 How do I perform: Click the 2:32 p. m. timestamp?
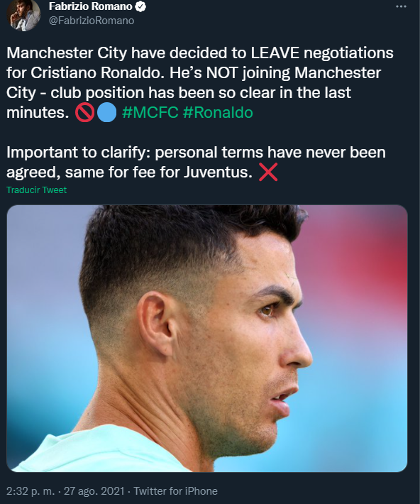31,491
